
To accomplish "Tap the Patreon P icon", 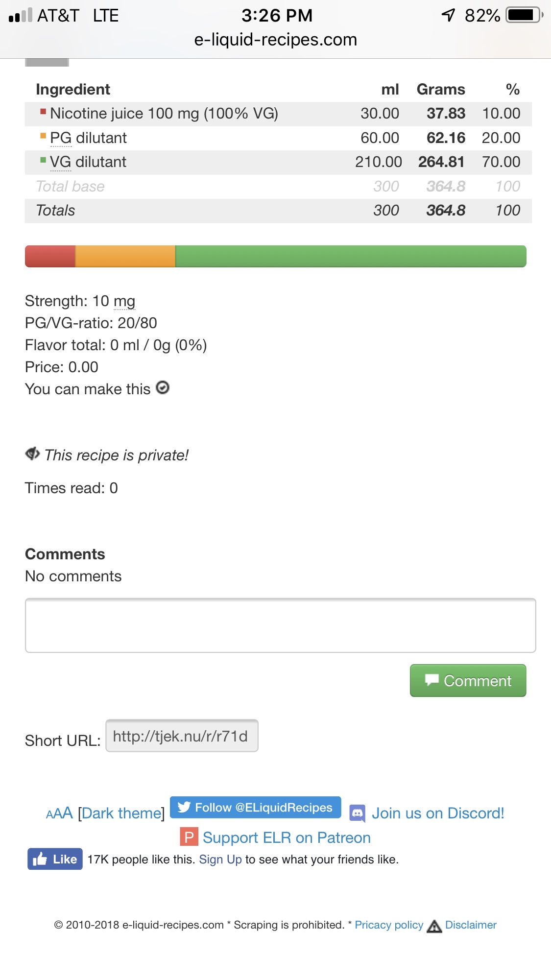I will point(189,837).
